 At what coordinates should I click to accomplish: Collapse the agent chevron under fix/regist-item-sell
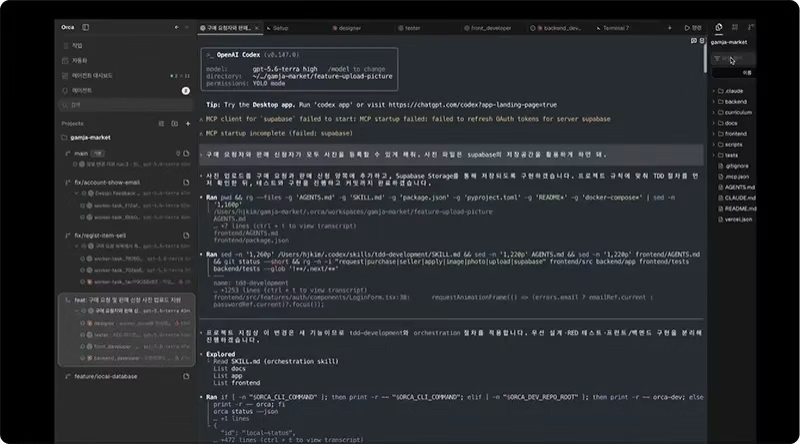[x=77, y=246]
